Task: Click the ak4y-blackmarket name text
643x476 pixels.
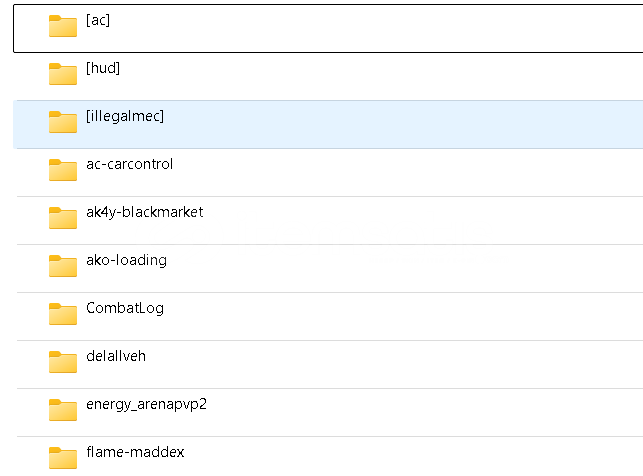Action: click(x=145, y=212)
